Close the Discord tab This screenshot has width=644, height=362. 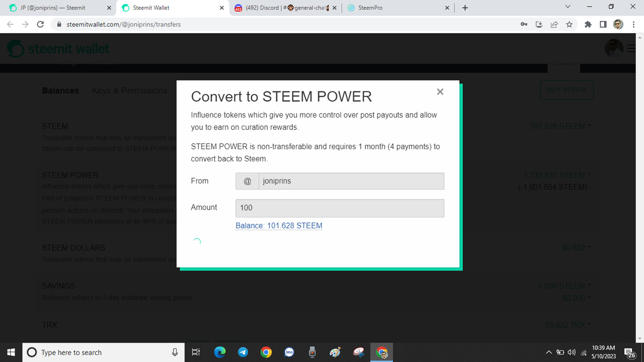pos(334,8)
